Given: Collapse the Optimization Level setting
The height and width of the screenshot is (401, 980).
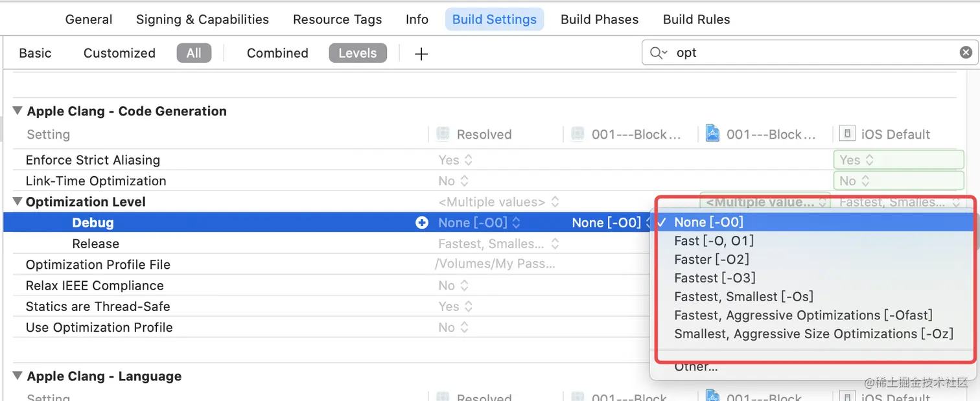Looking at the screenshot, I should (x=17, y=202).
